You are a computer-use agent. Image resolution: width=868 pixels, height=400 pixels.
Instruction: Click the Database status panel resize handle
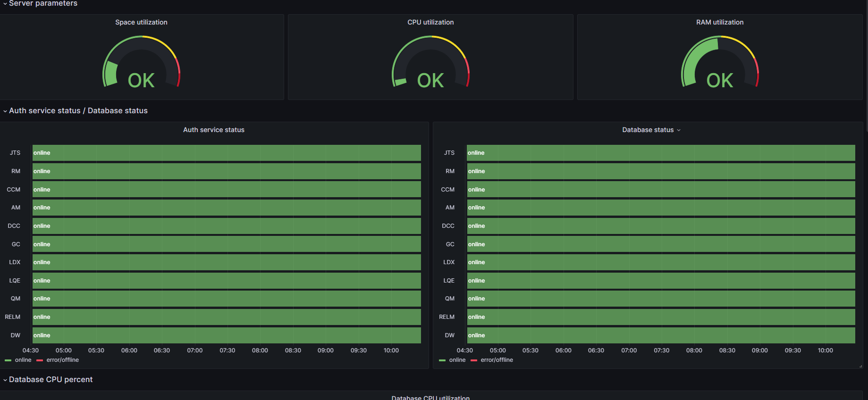click(x=860, y=366)
